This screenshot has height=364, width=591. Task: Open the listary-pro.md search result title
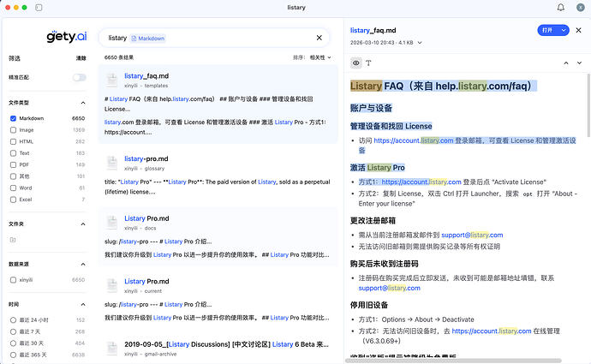[146, 158]
